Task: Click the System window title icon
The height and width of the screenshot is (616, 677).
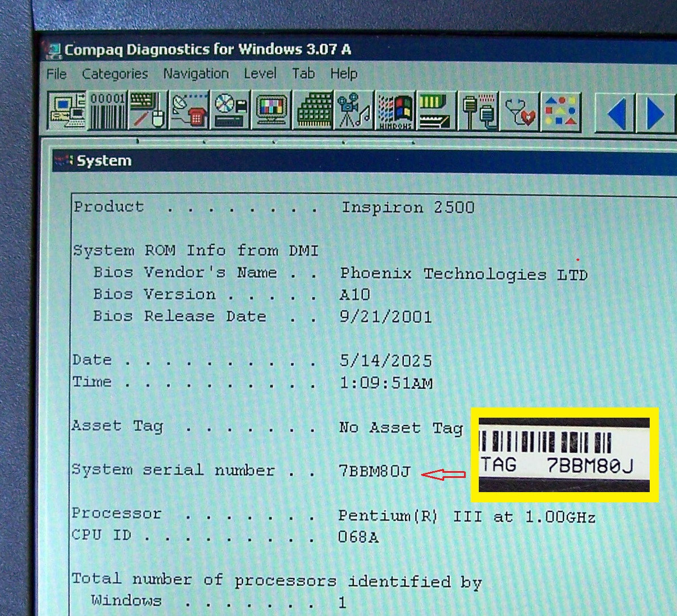Action: point(63,161)
